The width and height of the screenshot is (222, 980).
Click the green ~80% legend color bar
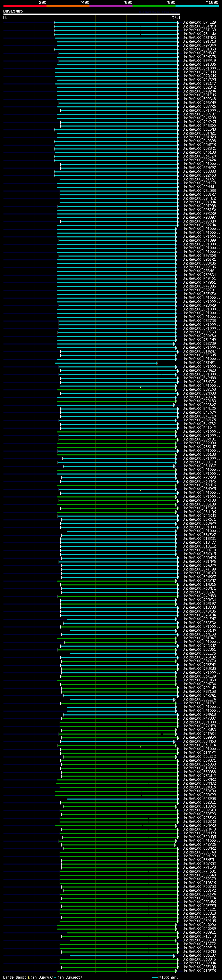coord(154,6)
